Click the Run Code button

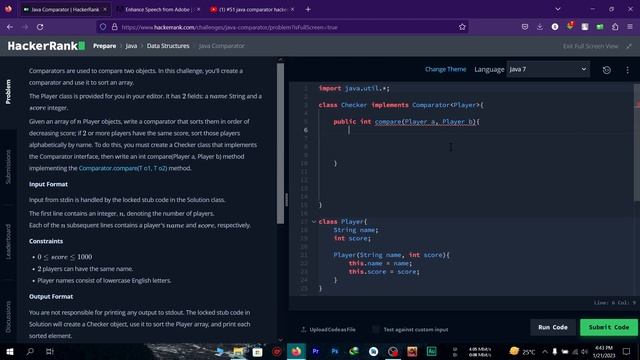click(x=553, y=327)
